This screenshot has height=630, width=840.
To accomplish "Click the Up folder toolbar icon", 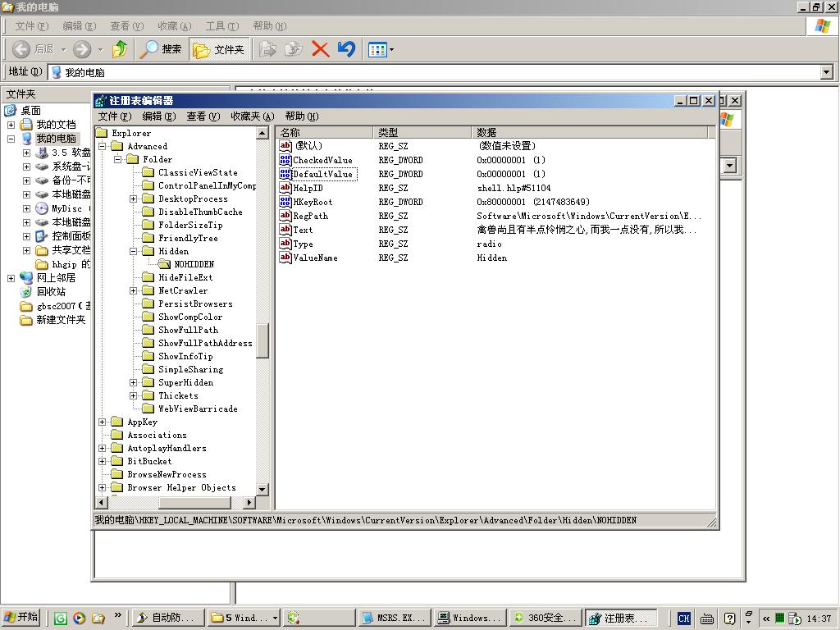I will pos(120,49).
